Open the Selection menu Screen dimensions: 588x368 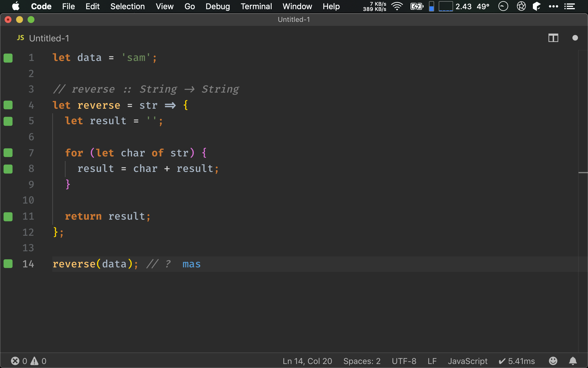[x=127, y=6]
